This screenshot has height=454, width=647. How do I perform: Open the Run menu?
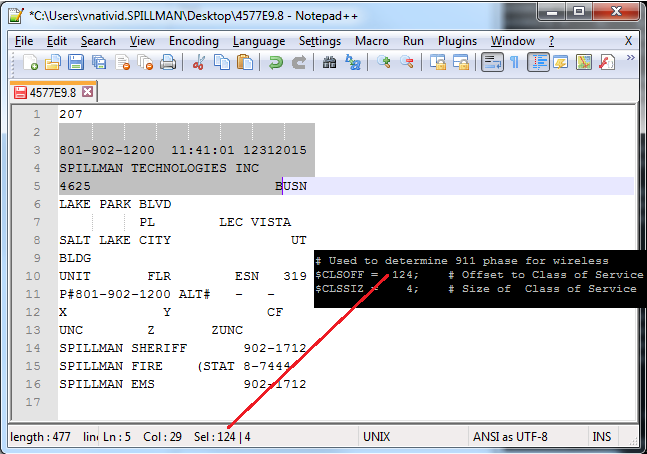tap(413, 41)
